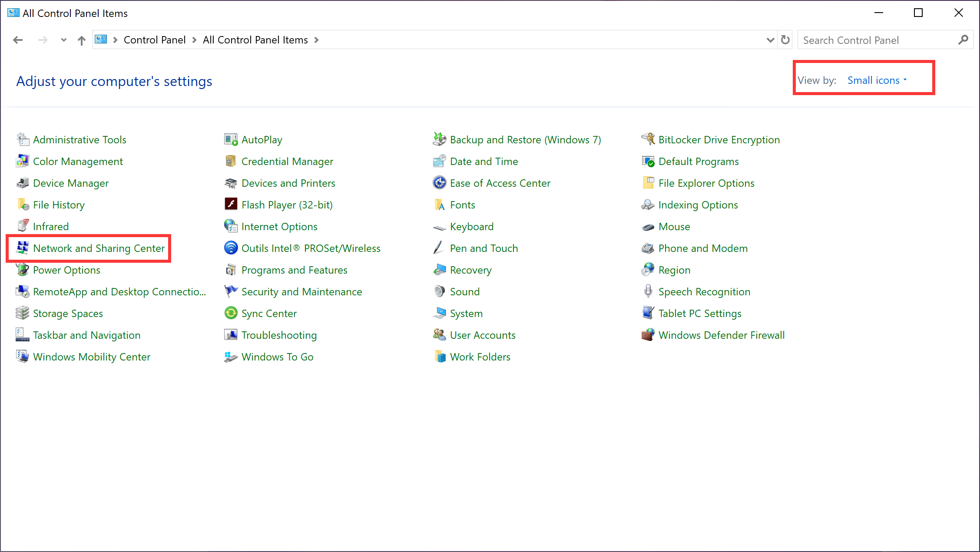This screenshot has width=980, height=552.
Task: Open Administrative Tools
Action: pos(79,139)
